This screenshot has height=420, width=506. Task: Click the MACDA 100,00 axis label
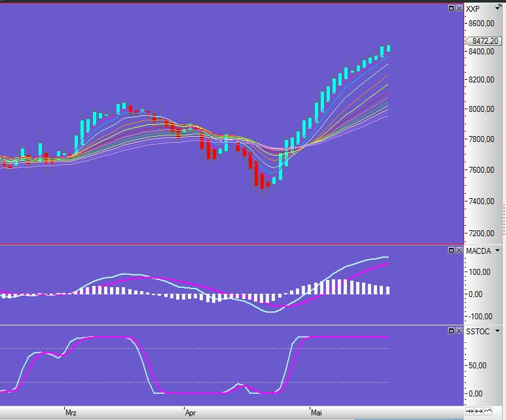(x=480, y=272)
